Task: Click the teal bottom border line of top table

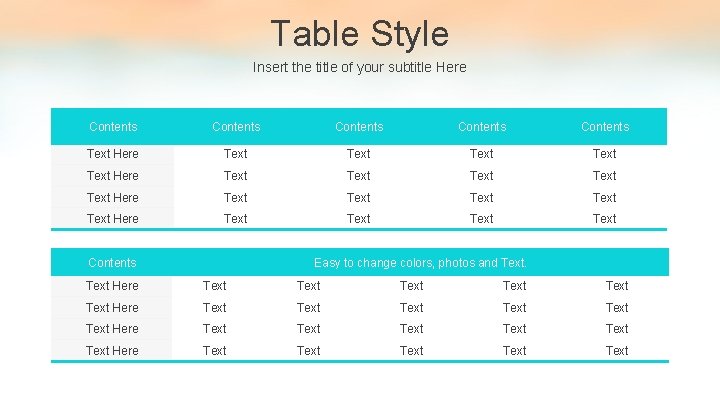Action: 359,229
